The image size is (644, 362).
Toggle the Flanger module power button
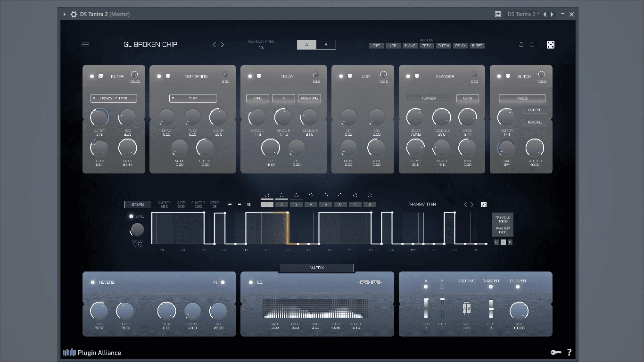click(408, 76)
